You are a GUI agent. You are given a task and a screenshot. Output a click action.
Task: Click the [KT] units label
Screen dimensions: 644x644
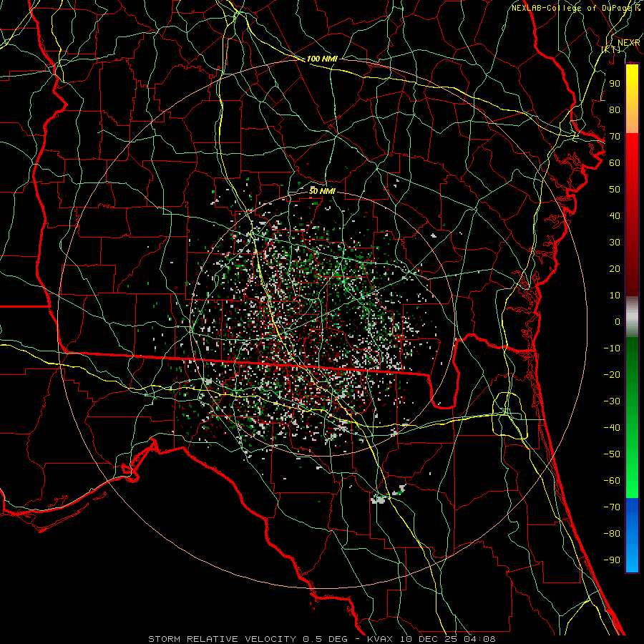(611, 49)
